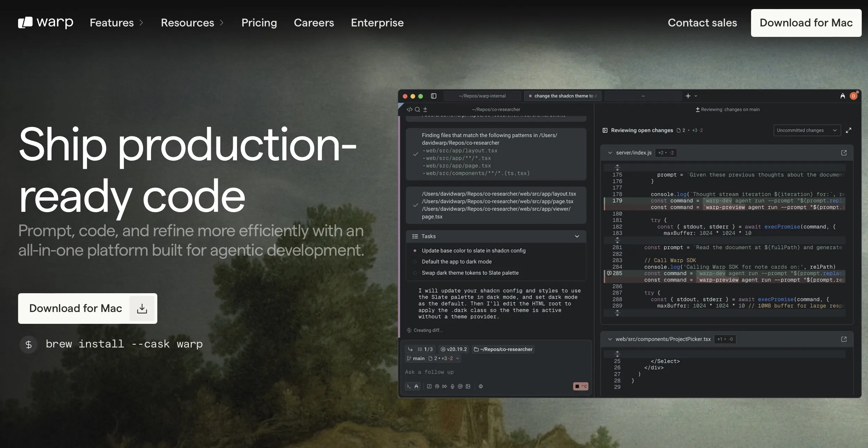Open the Features navigation menu

coord(117,23)
